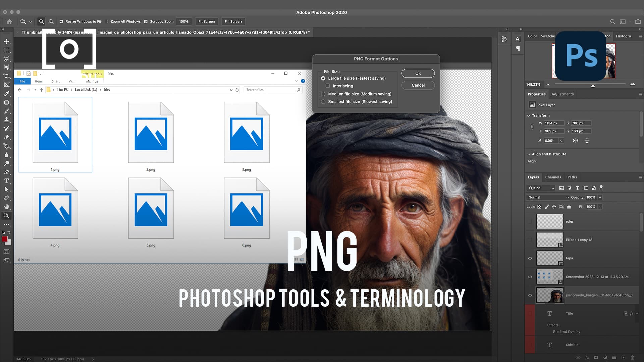Click the red foreground color swatch
The height and width of the screenshot is (362, 644).
[5, 239]
